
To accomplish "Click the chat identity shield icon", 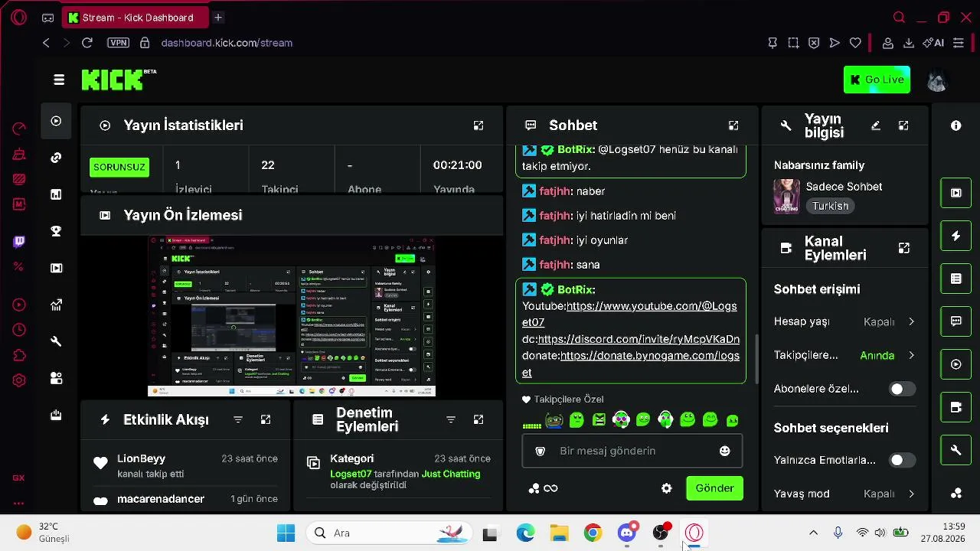I will click(541, 451).
